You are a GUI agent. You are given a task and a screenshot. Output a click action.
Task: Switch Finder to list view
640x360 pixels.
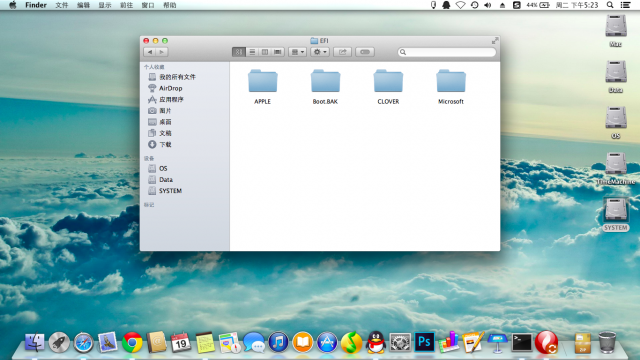click(x=252, y=52)
